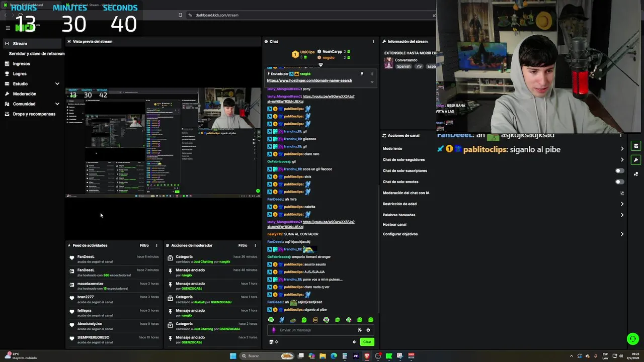The width and height of the screenshot is (644, 362).
Task: Bookmark page icon beside address bar
Action: (x=180, y=15)
